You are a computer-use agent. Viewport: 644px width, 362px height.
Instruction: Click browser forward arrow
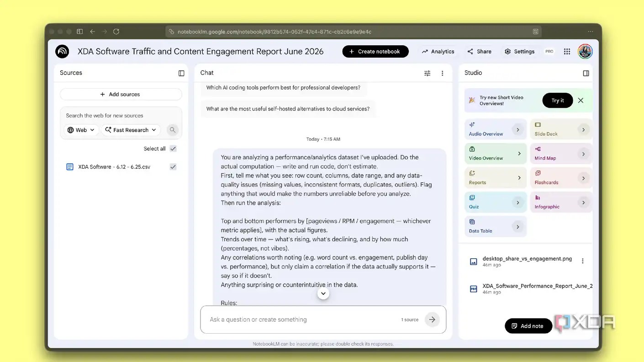(x=104, y=32)
